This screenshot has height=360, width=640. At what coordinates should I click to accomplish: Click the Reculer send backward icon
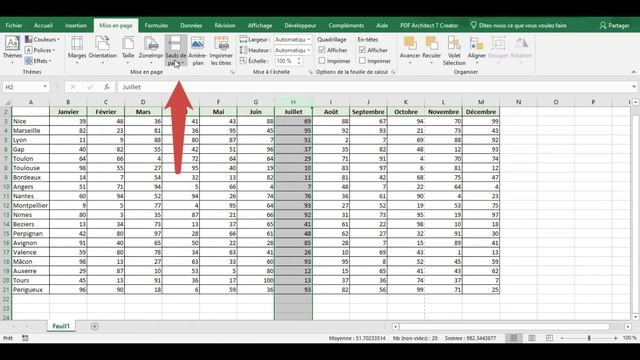pyautogui.click(x=431, y=50)
